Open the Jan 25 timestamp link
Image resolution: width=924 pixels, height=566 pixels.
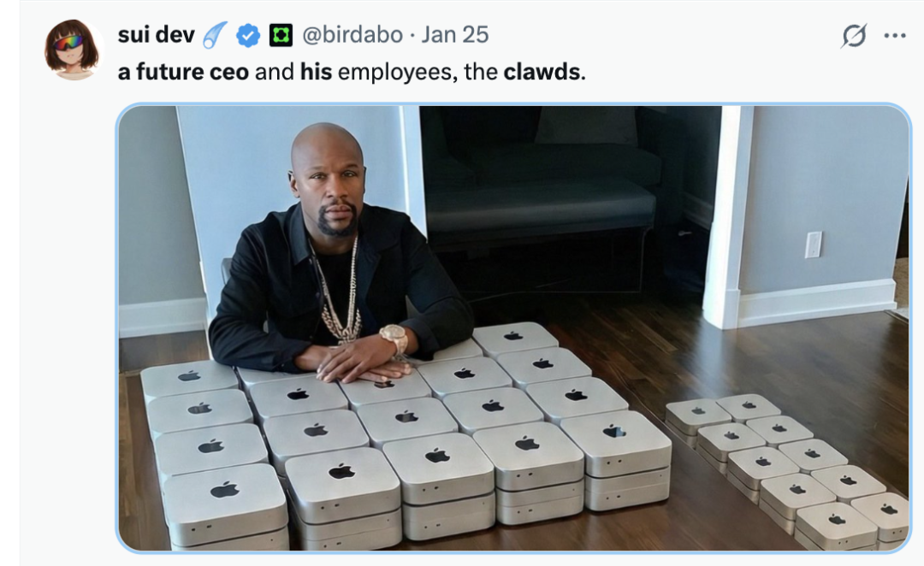click(x=455, y=35)
